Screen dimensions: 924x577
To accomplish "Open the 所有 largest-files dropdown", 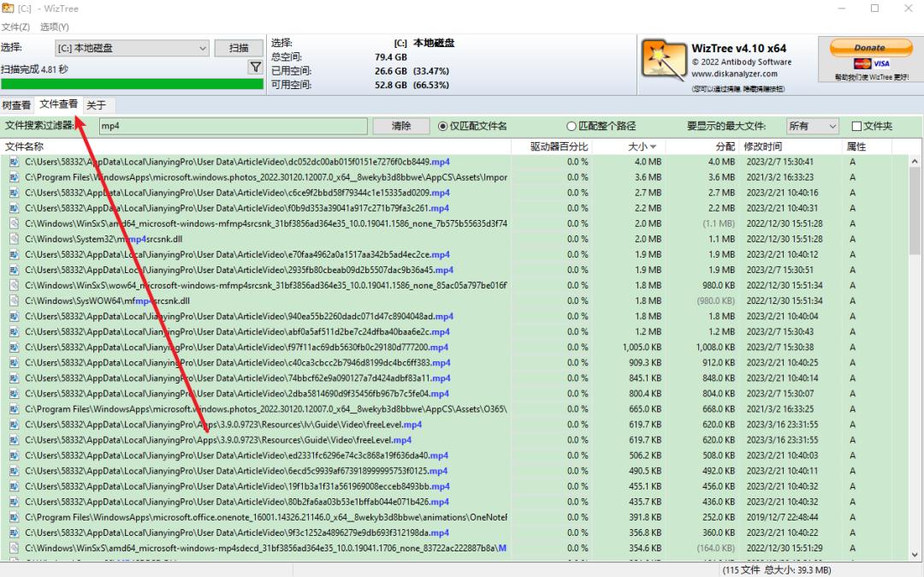I will coord(812,125).
